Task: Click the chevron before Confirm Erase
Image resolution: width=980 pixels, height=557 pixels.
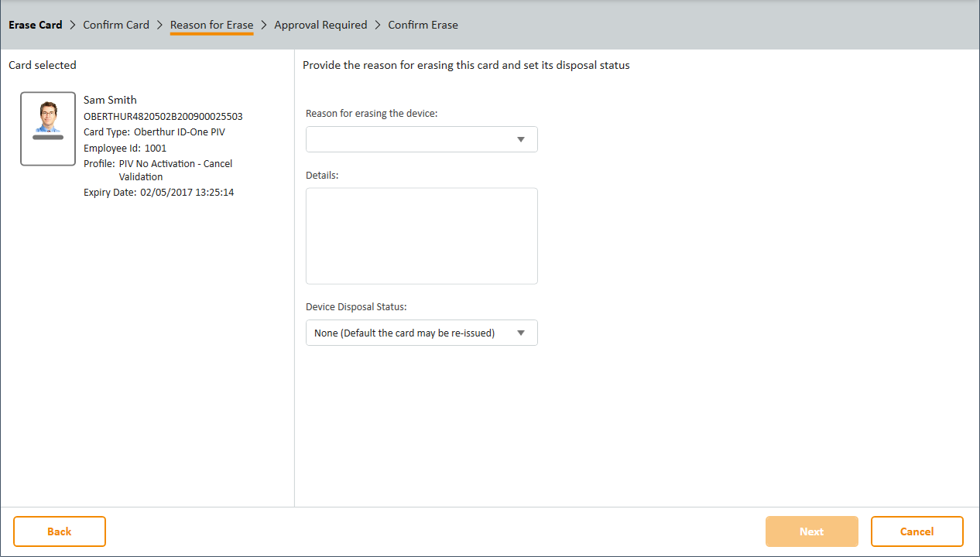Action: 378,25
